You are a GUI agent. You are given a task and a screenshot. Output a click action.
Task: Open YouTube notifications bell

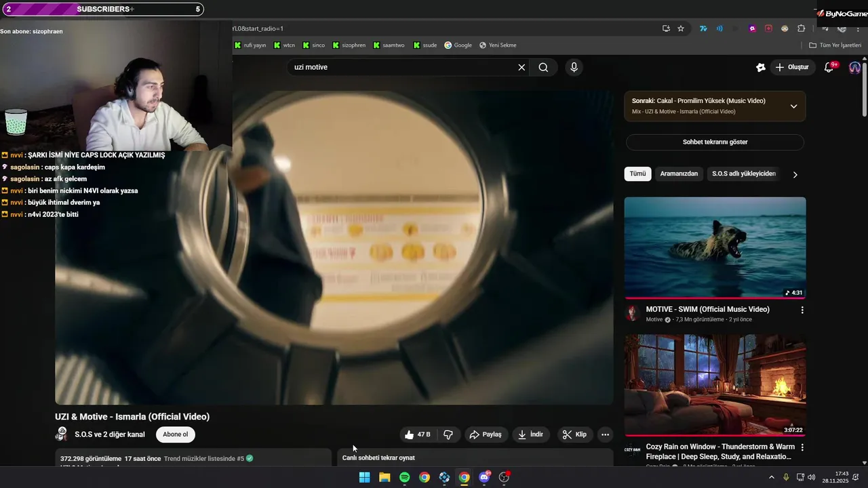[829, 67]
